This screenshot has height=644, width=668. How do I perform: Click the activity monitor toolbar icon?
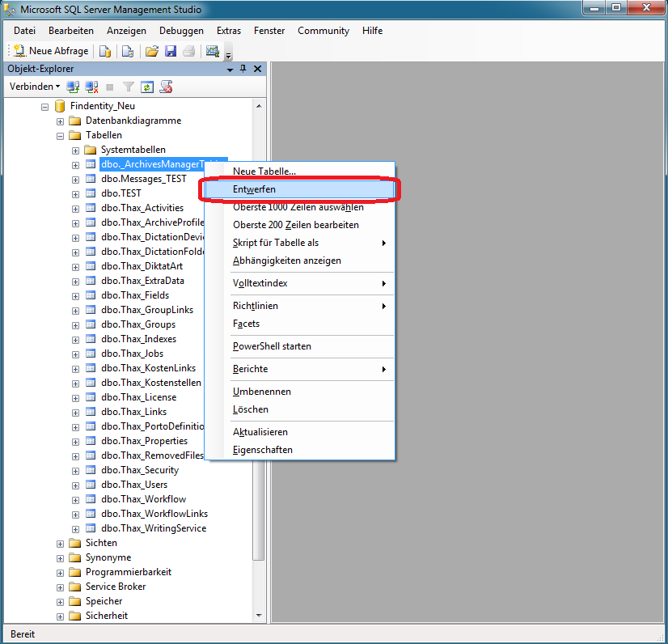212,51
